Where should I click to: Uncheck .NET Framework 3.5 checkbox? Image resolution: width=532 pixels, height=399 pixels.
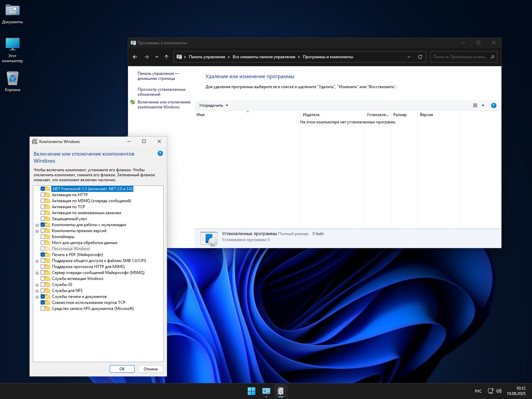click(x=43, y=189)
